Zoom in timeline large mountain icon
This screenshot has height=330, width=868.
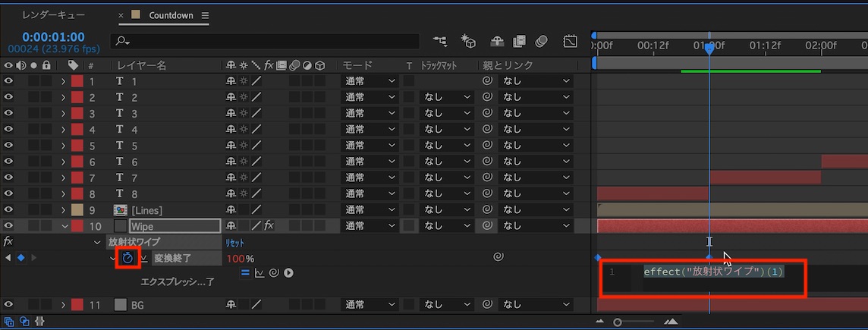point(671,322)
